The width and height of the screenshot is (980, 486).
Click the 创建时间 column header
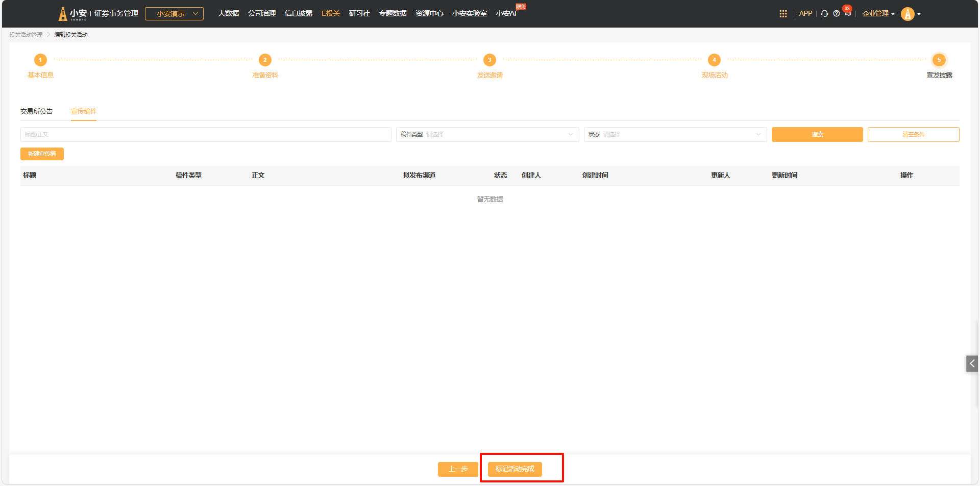tap(595, 175)
